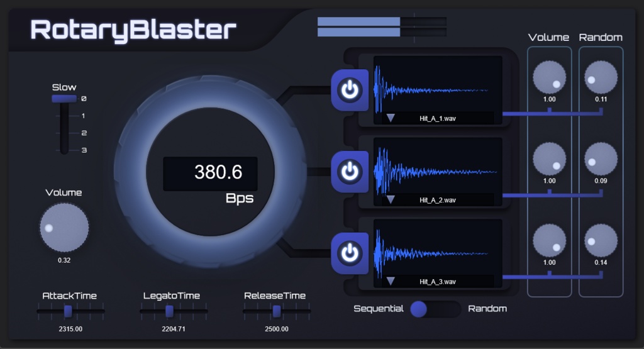Viewport: 644px width, 349px height.
Task: Click the LegatoTime slider handle
Action: coord(170,311)
